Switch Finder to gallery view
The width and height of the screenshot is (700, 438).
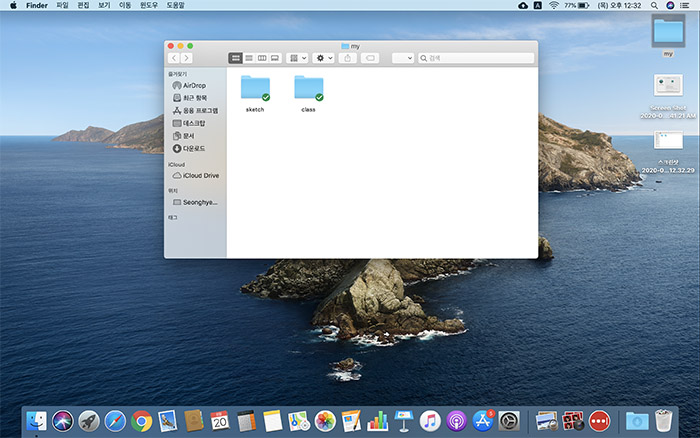275,58
